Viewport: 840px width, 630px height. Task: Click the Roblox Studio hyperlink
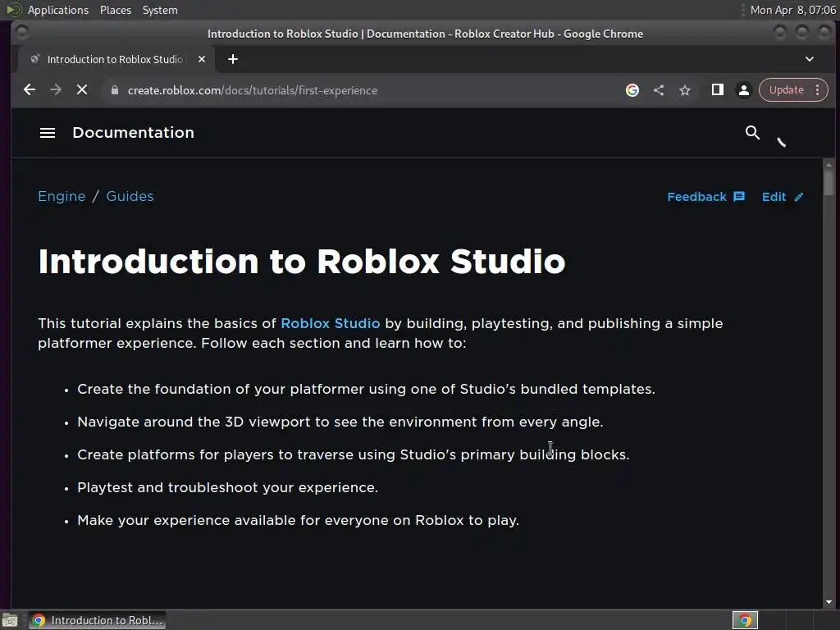click(x=330, y=323)
